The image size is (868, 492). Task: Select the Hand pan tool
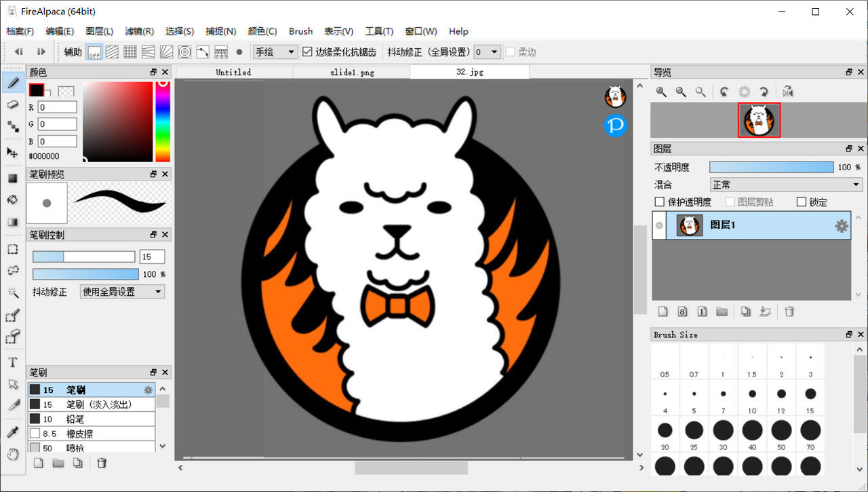13,454
